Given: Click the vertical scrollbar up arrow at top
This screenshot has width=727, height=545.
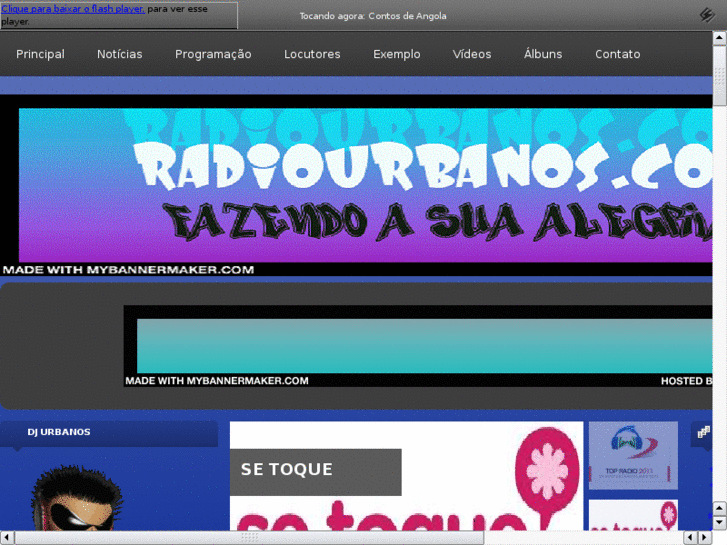Looking at the screenshot, I should [719, 38].
